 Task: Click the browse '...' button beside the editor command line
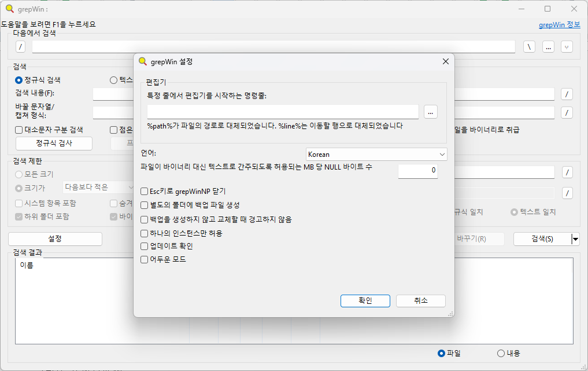click(431, 112)
